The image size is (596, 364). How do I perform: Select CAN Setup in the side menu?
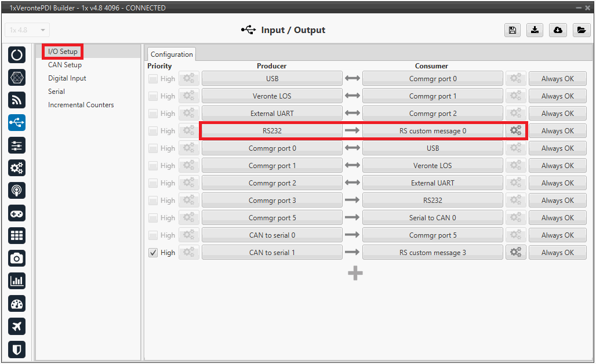coord(65,65)
